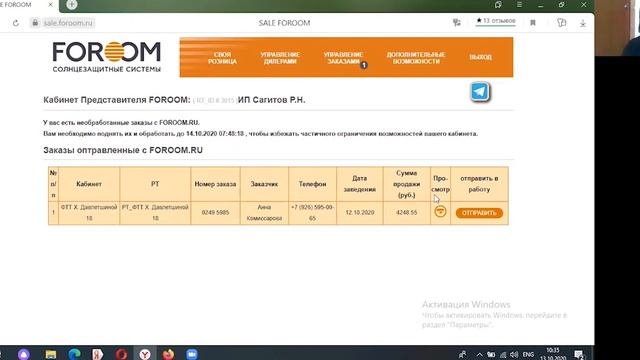This screenshot has height=360, width=640.
Task: Open the Windows notification center icon
Action: pyautogui.click(x=578, y=354)
